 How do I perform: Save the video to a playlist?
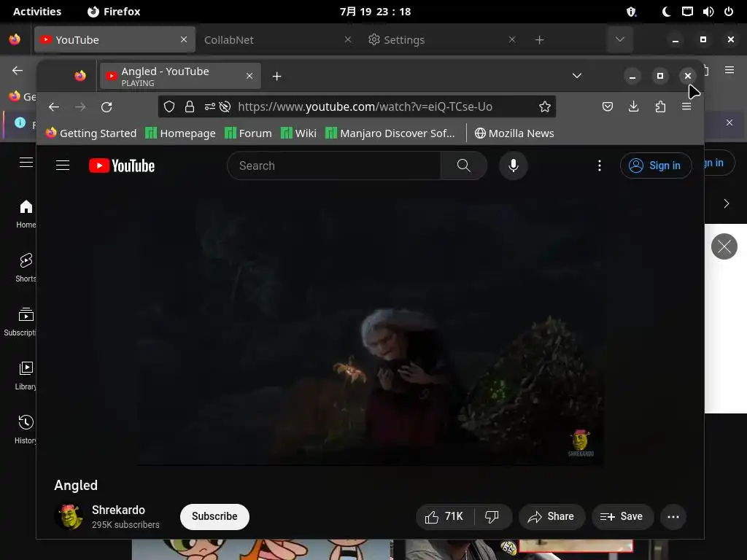coord(622,517)
